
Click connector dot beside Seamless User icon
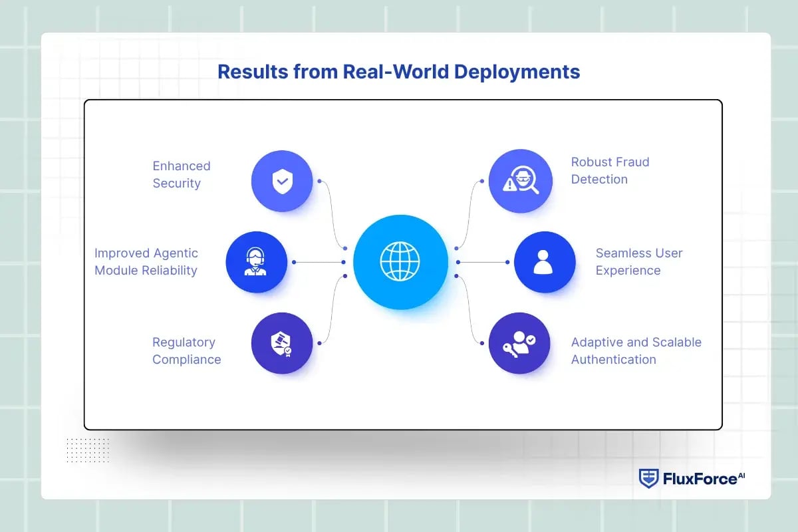coord(507,262)
